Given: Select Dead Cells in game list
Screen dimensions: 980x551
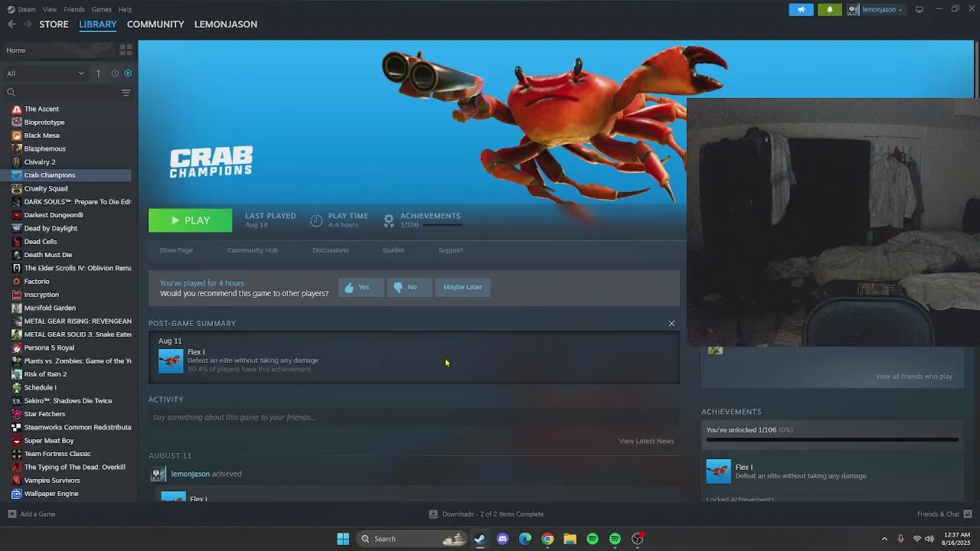Looking at the screenshot, I should [x=41, y=242].
